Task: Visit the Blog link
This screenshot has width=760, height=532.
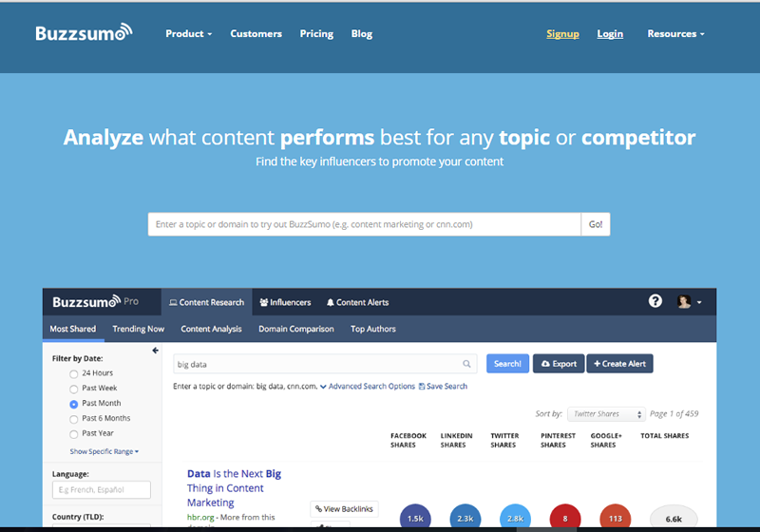Action: point(362,33)
